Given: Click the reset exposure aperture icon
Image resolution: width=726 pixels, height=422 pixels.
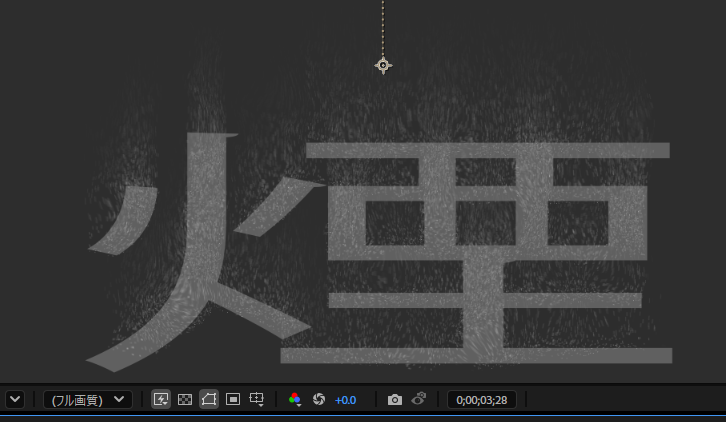Looking at the screenshot, I should pos(319,399).
